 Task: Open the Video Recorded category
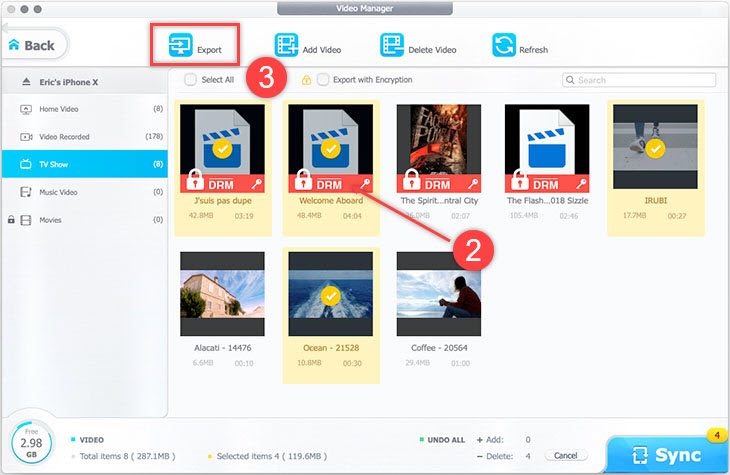point(67,136)
